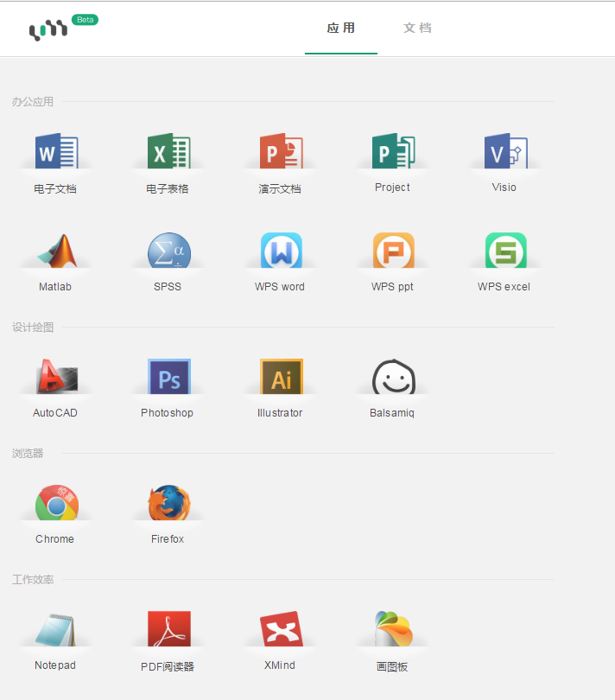Open the AutoCAD icon
The height and width of the screenshot is (700, 615).
[57, 376]
